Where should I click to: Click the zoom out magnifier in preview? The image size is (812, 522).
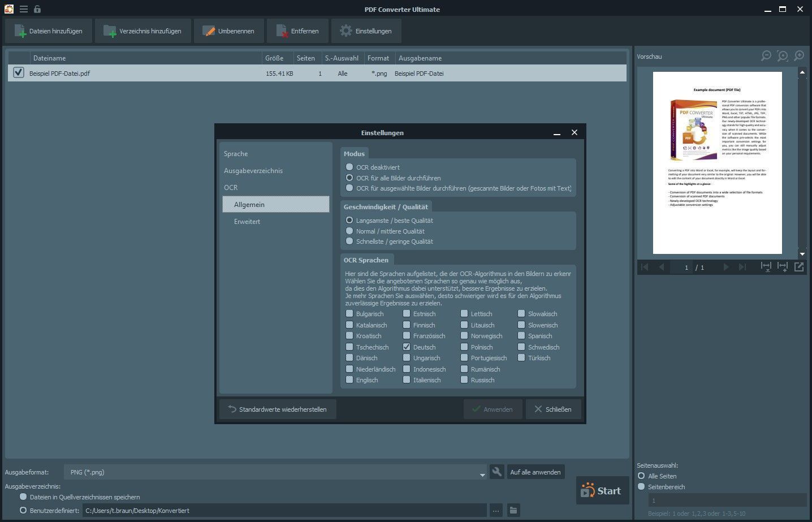pos(766,55)
